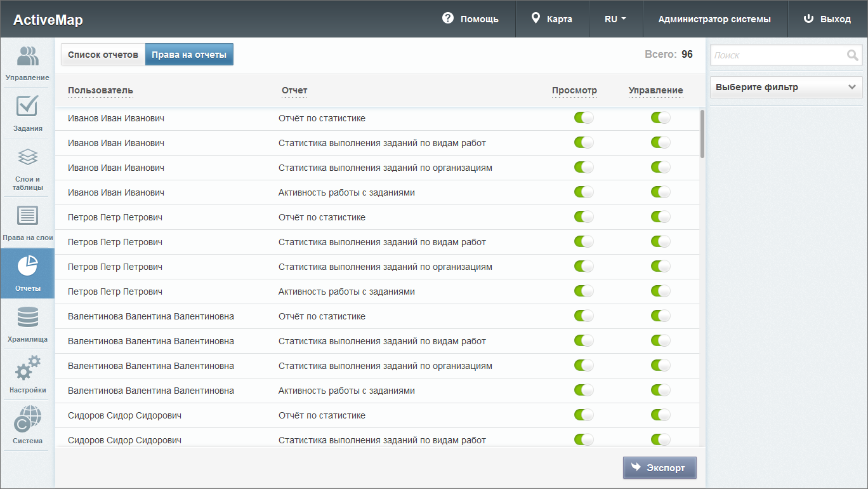Click the table's vertical scrollbar thumb
This screenshot has height=489, width=868.
click(702, 133)
